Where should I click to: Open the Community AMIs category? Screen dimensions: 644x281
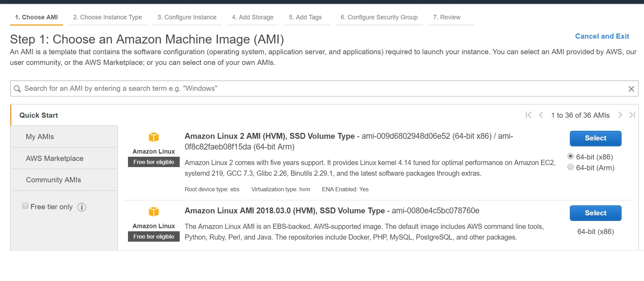pos(64,180)
